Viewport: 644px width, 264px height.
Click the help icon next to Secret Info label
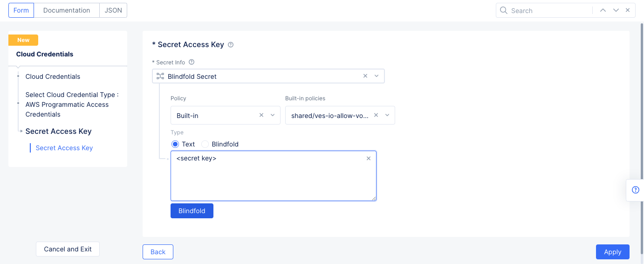click(x=192, y=62)
